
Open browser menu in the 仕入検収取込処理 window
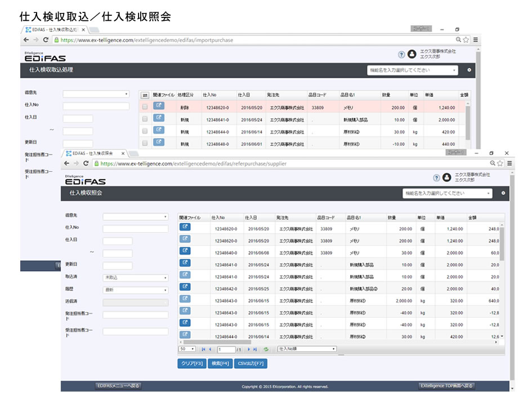[x=476, y=40]
